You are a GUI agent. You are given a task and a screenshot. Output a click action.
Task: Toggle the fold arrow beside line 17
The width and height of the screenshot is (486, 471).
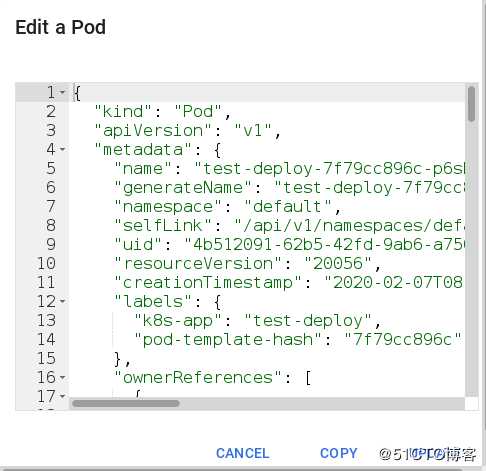coord(62,396)
